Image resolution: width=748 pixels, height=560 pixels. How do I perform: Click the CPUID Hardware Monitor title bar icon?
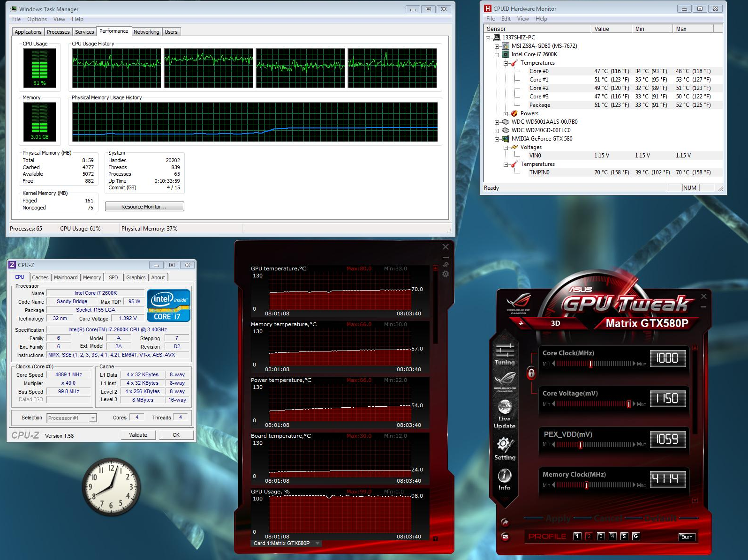click(488, 8)
